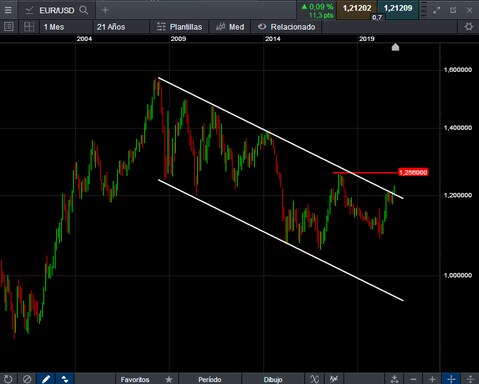The height and width of the screenshot is (384, 479).
Task: Toggle the crosshair cursor
Action: pos(451,379)
